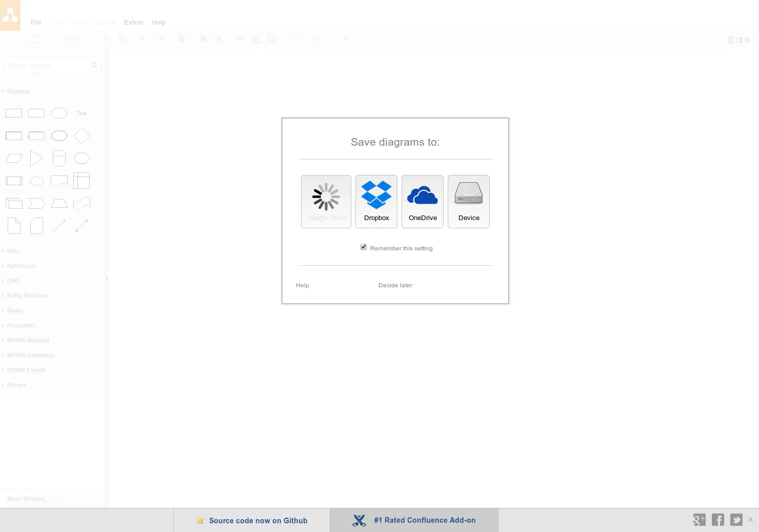This screenshot has width=759, height=532.
Task: Select the Text shape in General
Action: (x=82, y=113)
